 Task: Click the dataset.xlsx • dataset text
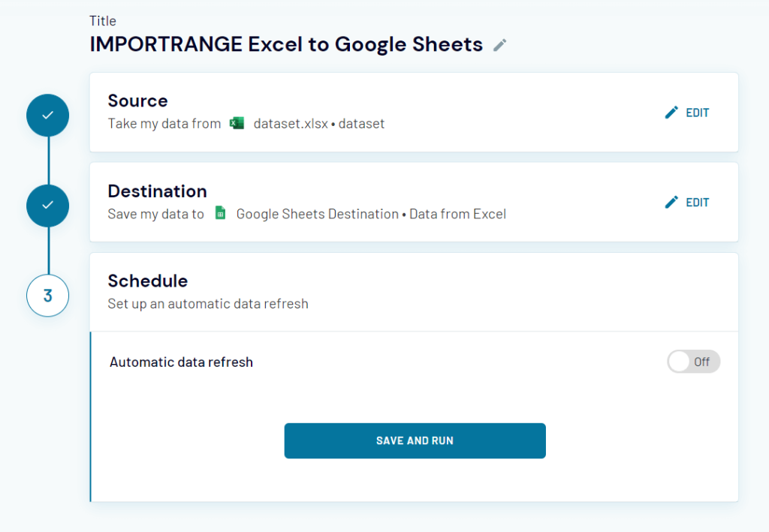click(318, 124)
